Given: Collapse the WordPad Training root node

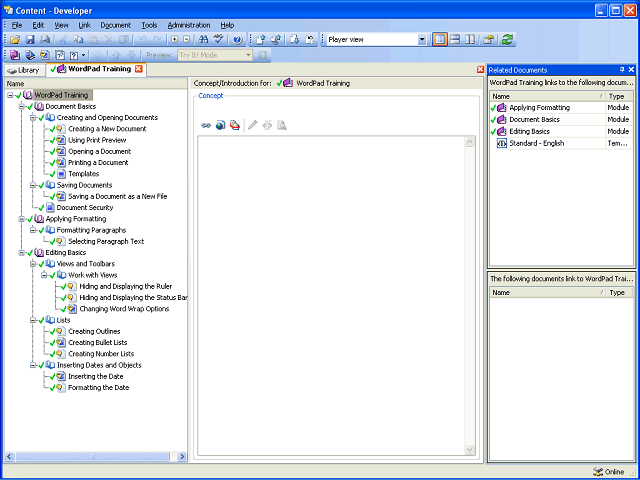Looking at the screenshot, I should click(x=10, y=95).
